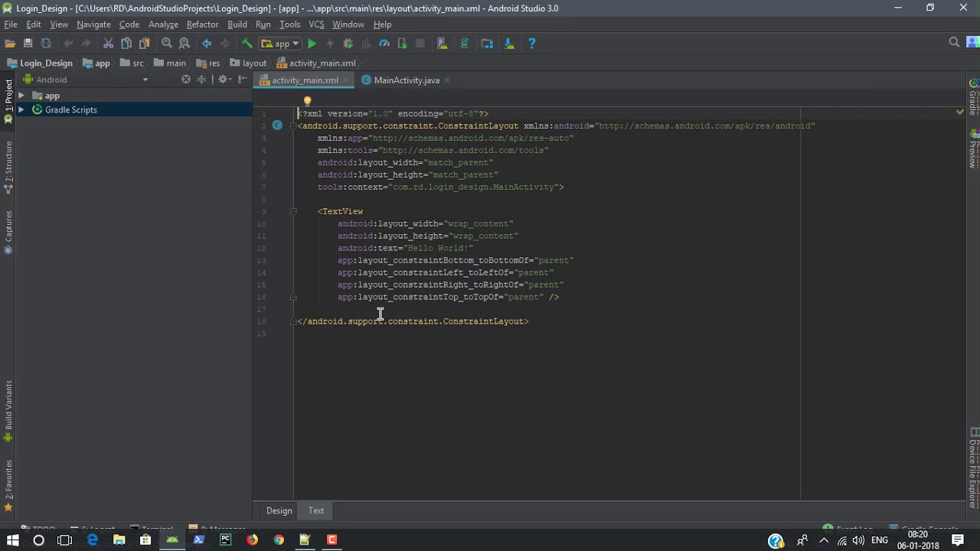
Task: Switch to the Design editor view
Action: click(279, 510)
